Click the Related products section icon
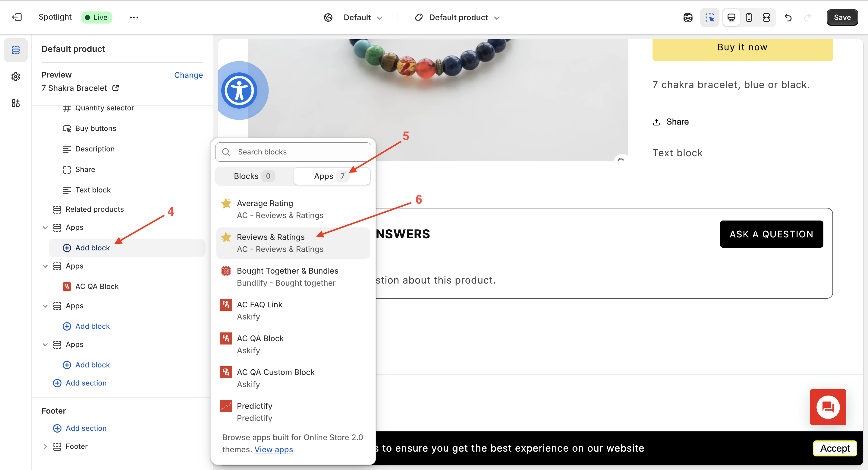This screenshot has width=868, height=470. click(x=57, y=209)
